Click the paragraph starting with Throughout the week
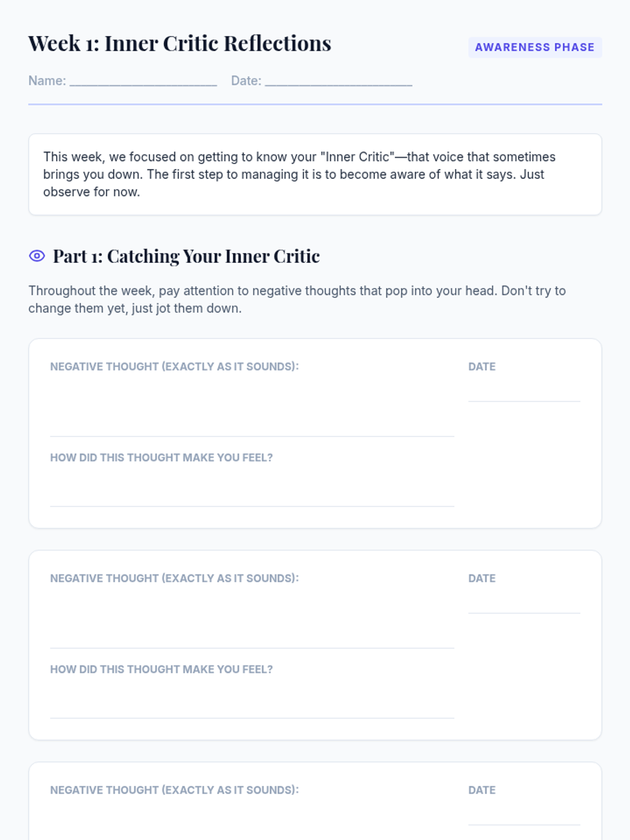This screenshot has height=840, width=630. point(297,299)
